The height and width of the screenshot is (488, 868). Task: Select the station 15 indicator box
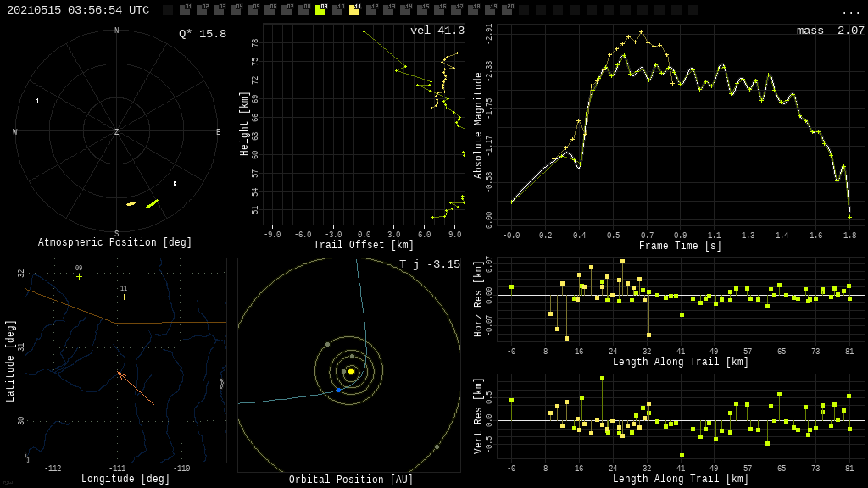click(x=422, y=10)
